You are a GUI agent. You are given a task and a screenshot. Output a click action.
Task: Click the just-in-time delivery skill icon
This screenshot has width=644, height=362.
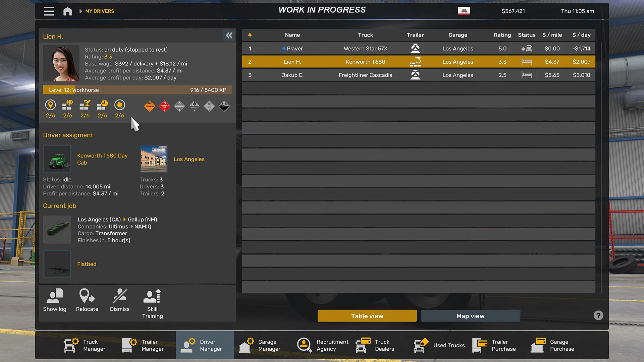[x=102, y=105]
